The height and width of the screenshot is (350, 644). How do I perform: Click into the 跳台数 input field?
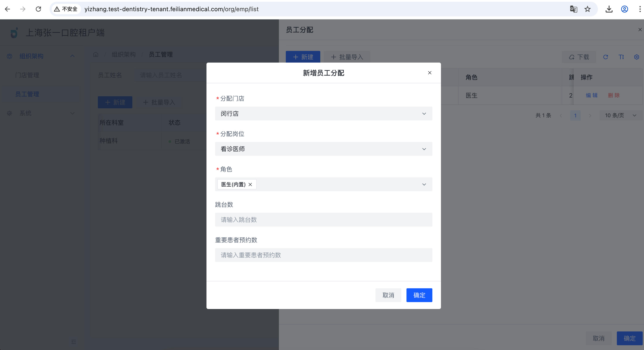[x=324, y=220]
